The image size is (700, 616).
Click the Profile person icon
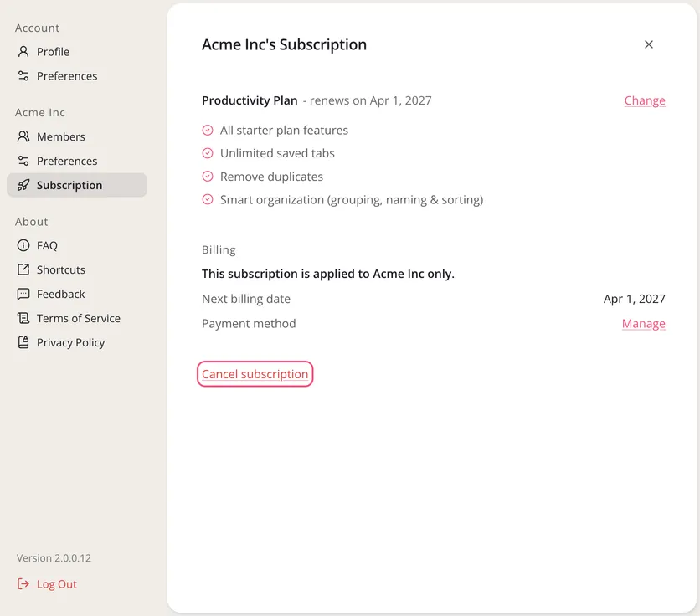tap(23, 52)
